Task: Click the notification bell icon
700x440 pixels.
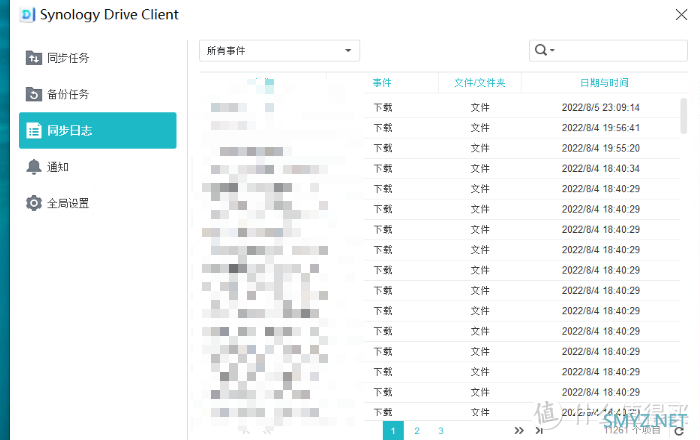Action: coord(33,167)
